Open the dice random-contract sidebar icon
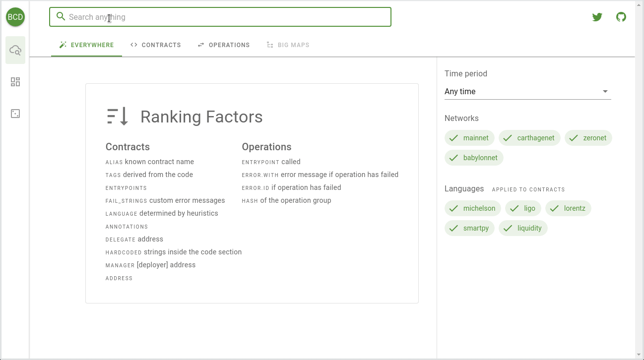The image size is (644, 360). (15, 114)
